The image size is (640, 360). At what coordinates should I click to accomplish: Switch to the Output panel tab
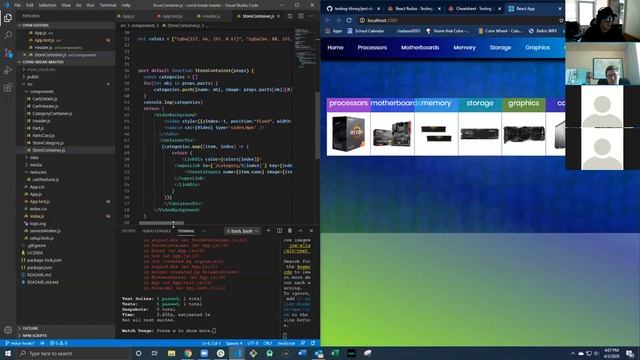tap(129, 231)
